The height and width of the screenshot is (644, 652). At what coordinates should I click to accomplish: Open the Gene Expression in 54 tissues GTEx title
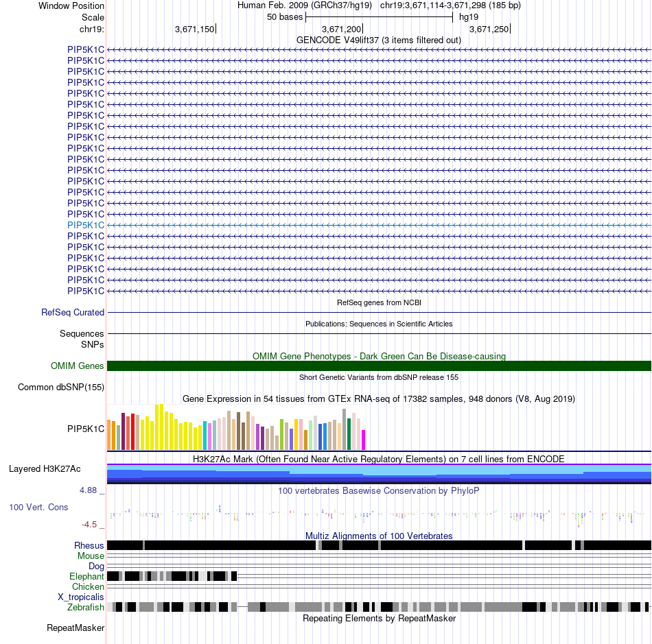[x=379, y=399]
